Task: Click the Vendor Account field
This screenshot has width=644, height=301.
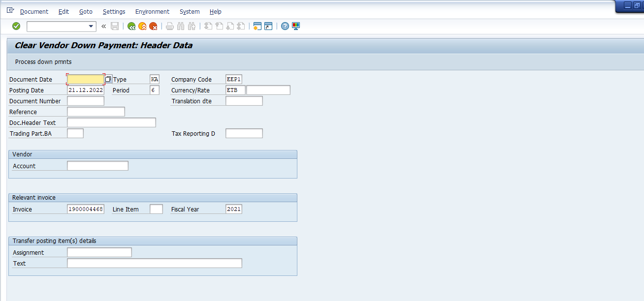Action: 97,166
